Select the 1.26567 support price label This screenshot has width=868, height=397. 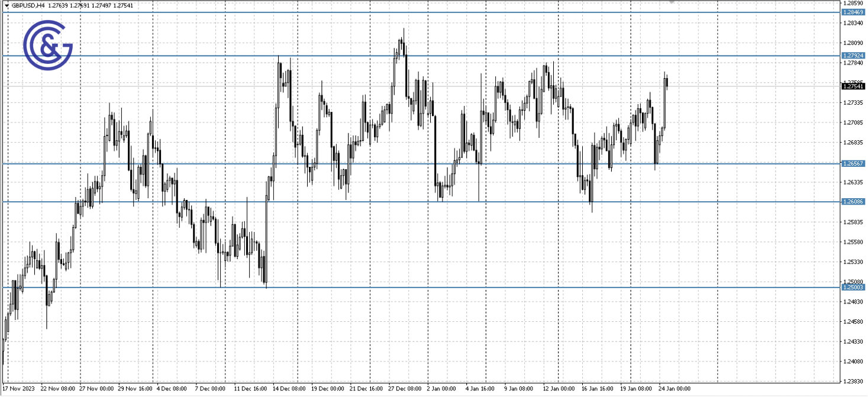click(x=852, y=163)
